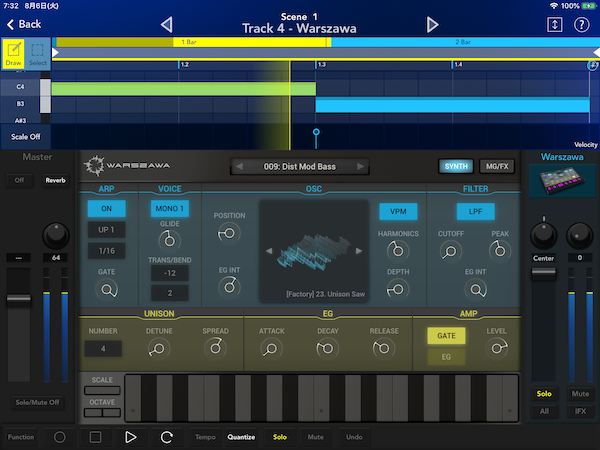Screen dimensions: 600x450
Task: Open voice mode MONO 1 selector
Action: click(x=170, y=209)
